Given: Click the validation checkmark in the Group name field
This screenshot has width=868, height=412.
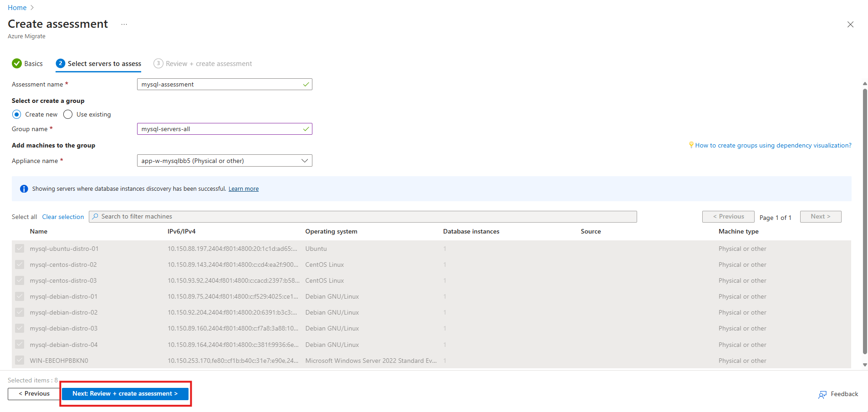Looking at the screenshot, I should click(x=306, y=129).
